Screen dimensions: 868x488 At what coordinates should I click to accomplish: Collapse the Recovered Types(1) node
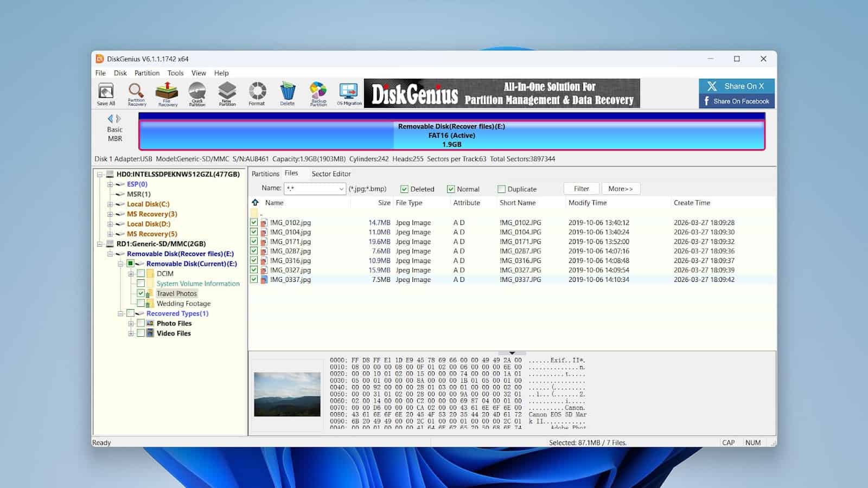[120, 313]
